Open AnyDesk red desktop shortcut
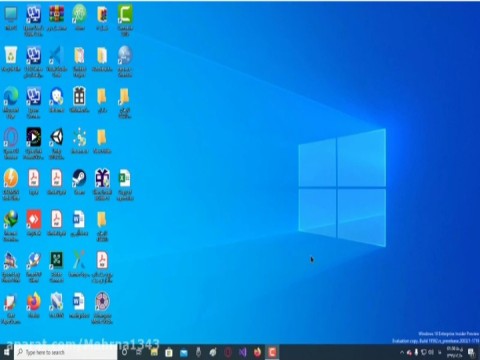The image size is (480, 360). [x=34, y=223]
